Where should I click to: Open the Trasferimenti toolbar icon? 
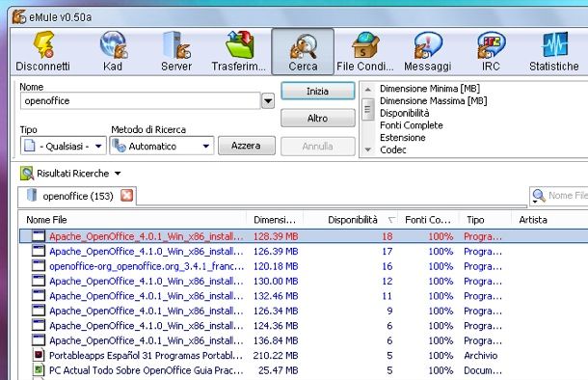239,51
